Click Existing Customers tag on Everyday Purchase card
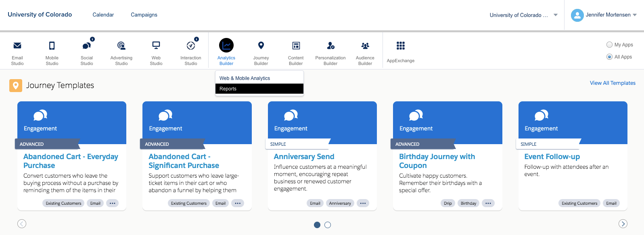 63,203
